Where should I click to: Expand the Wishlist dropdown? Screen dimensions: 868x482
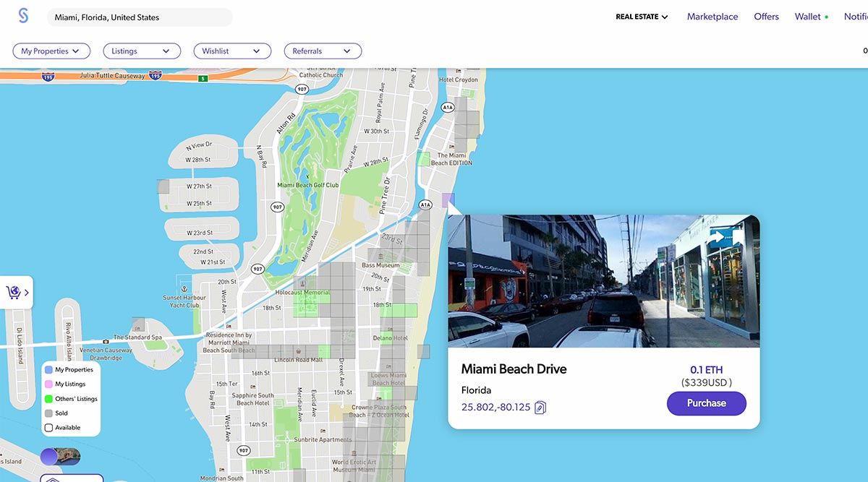pos(231,51)
